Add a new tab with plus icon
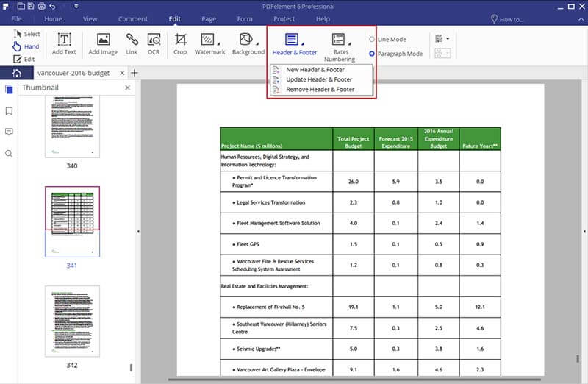Image resolution: width=588 pixels, height=384 pixels. click(135, 73)
